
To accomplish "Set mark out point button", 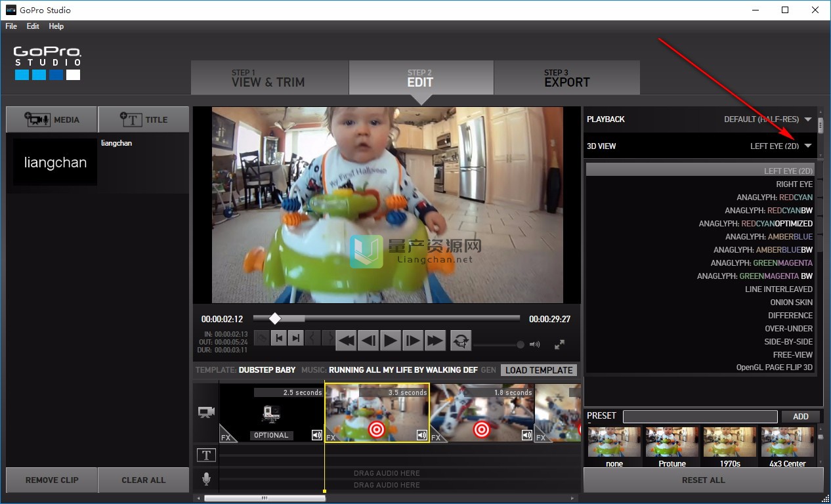I will tap(296, 338).
